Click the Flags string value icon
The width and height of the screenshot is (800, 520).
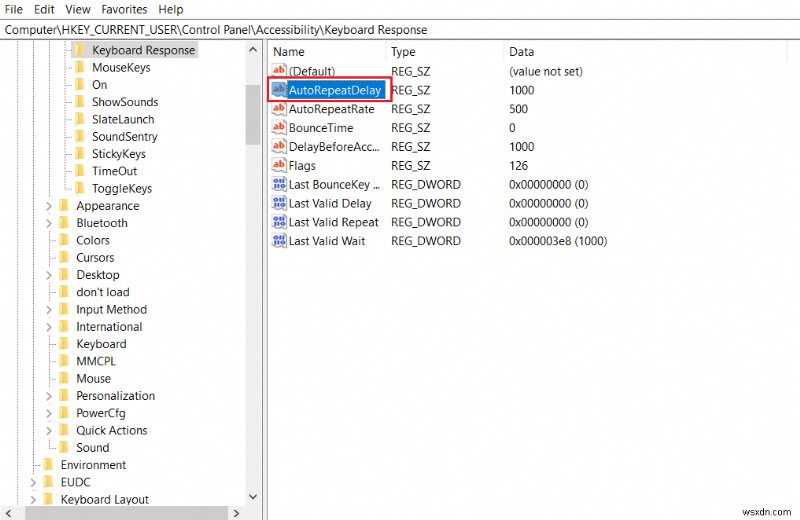(x=279, y=165)
